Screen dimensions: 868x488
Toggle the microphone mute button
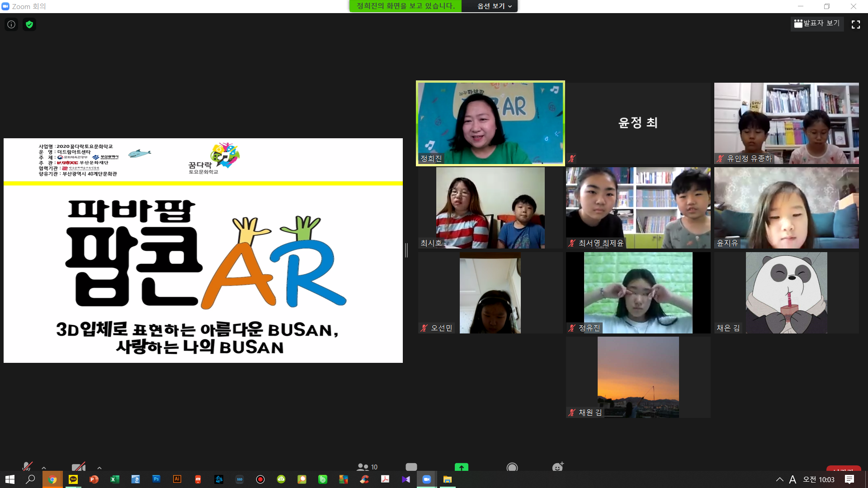[x=28, y=466]
